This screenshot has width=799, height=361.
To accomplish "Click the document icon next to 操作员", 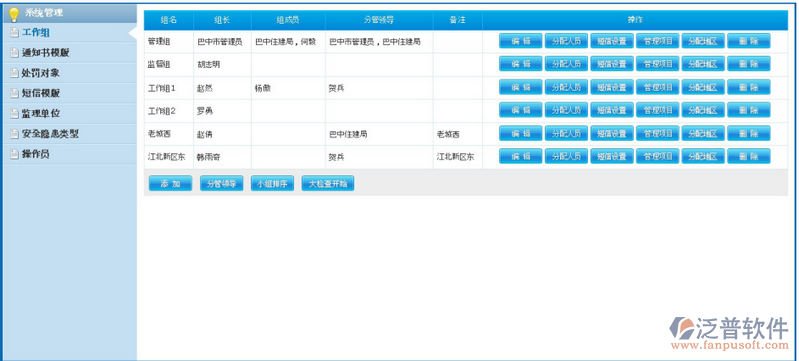I will (x=14, y=154).
